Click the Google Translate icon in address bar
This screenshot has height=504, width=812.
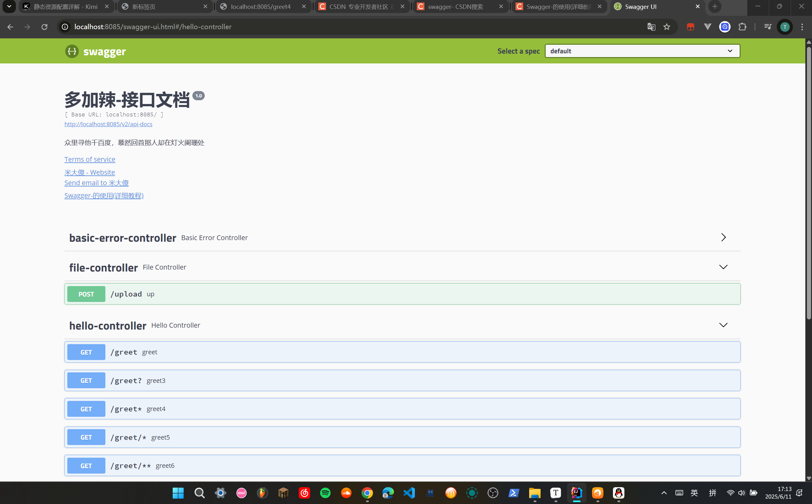tap(651, 27)
